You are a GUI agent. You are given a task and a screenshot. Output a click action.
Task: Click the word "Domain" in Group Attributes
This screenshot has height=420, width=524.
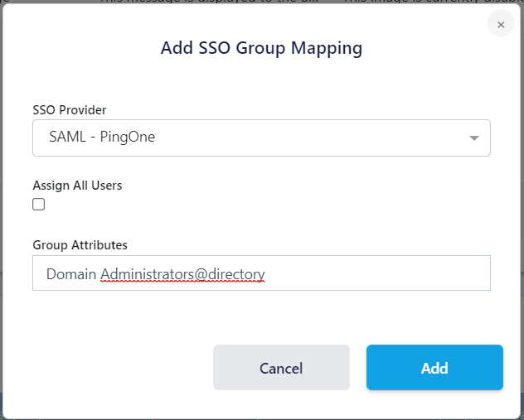tap(71, 273)
